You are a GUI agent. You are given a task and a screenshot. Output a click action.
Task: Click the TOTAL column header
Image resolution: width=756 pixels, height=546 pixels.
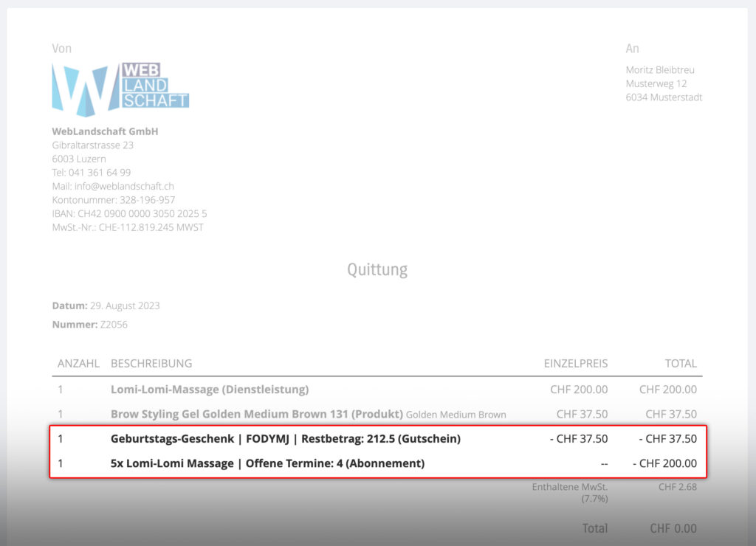coord(680,363)
